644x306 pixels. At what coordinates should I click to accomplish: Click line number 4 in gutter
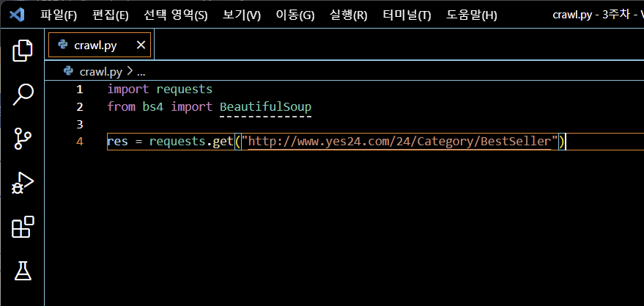pos(80,142)
